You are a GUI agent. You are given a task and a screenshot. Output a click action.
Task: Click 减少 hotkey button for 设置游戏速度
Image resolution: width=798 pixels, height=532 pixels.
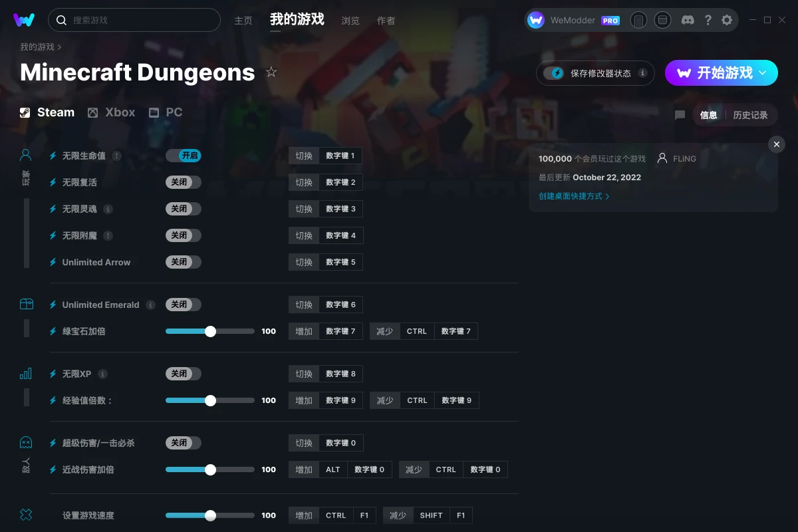click(x=398, y=515)
